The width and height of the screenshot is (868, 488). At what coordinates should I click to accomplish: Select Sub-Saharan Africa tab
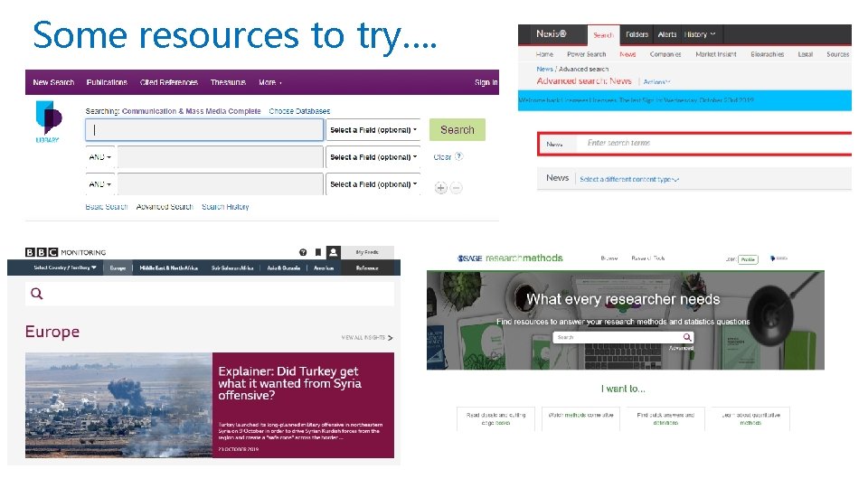tap(232, 267)
